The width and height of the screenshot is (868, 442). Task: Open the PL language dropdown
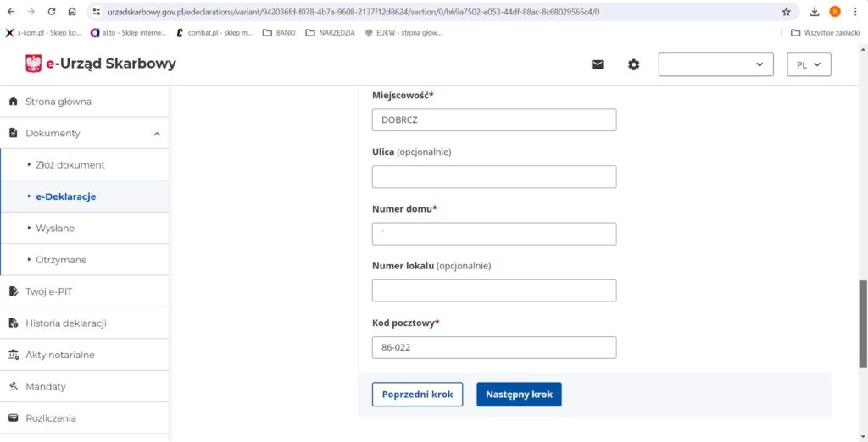pos(809,64)
